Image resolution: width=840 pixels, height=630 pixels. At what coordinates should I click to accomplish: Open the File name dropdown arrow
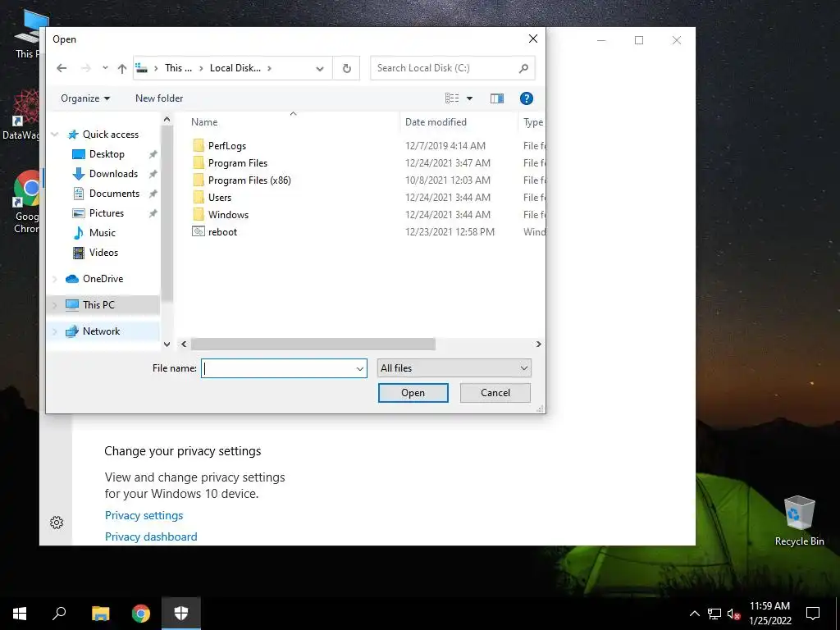click(360, 368)
